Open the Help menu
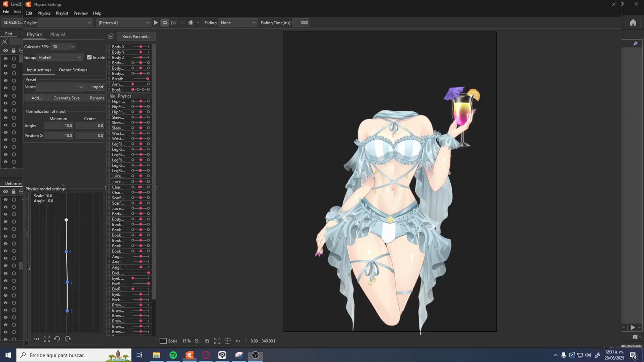Viewport: 644px width, 362px height. pos(97,13)
